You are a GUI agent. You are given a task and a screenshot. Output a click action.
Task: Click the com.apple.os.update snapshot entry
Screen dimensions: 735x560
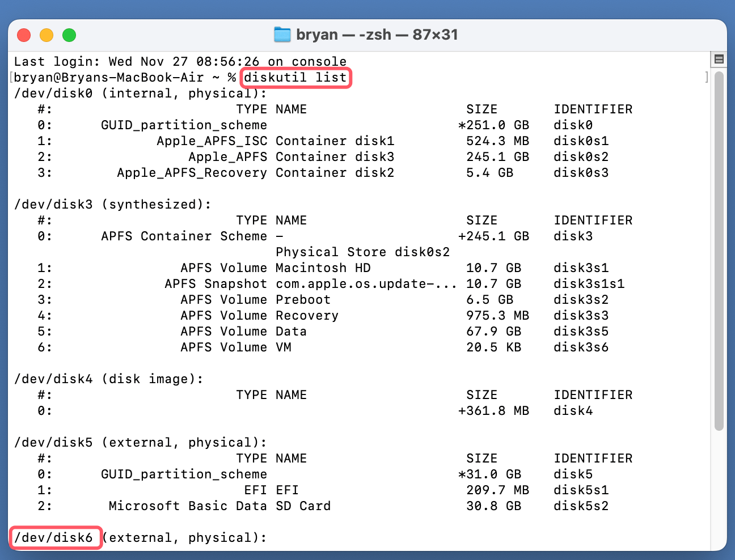pos(366,283)
